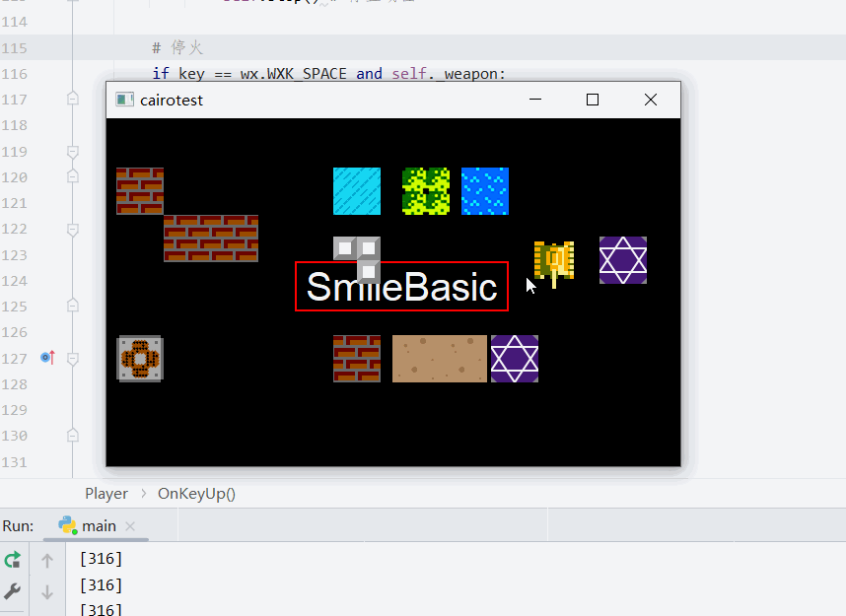Screen dimensions: 846x616
Task: Minimize the cairotest window
Action: [x=535, y=100]
